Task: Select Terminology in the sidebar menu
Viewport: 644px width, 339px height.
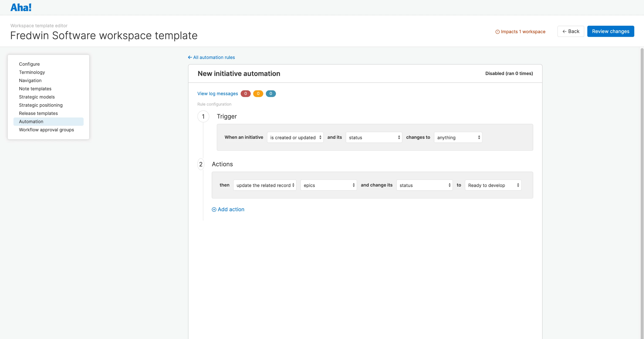Action: (32, 72)
